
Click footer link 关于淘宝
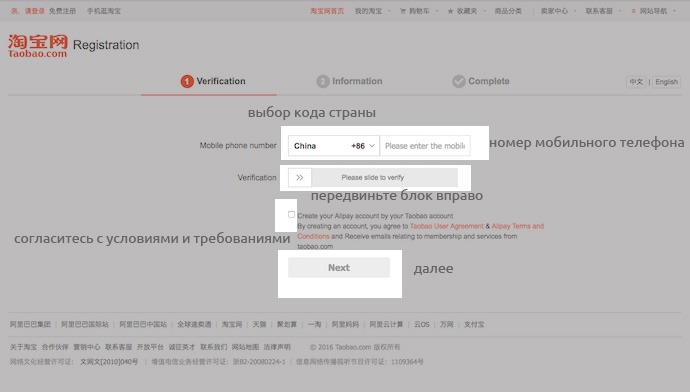[x=23, y=347]
